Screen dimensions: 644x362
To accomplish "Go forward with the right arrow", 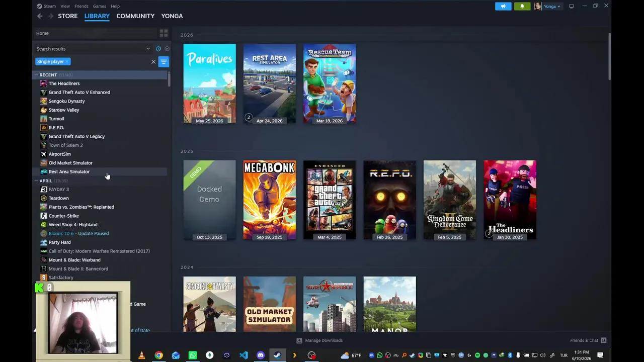I will [x=50, y=16].
